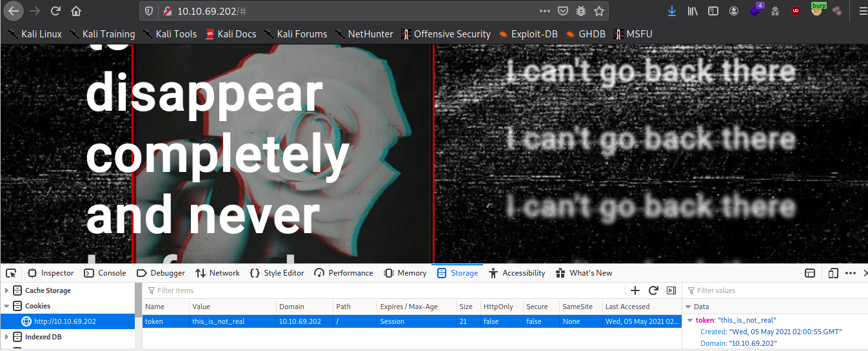Open the uBlock Origin extension
Image resolution: width=868 pixels, height=351 pixels.
[x=796, y=11]
